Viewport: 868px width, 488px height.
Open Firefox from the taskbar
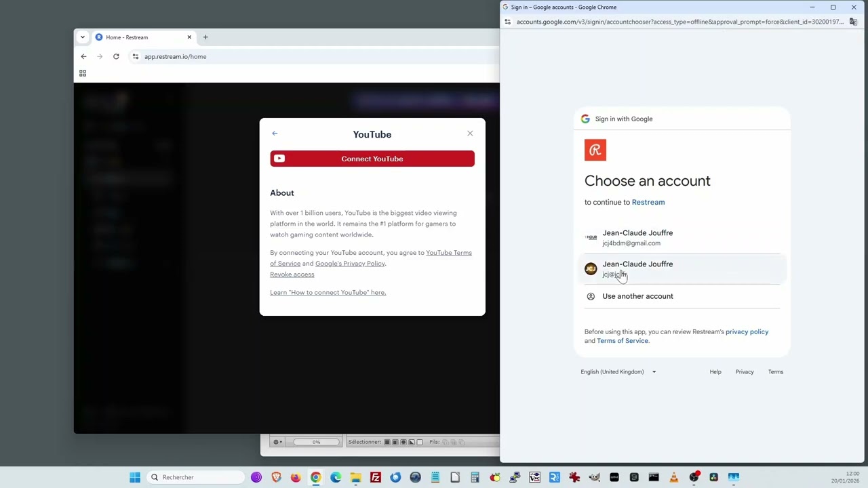(296, 477)
